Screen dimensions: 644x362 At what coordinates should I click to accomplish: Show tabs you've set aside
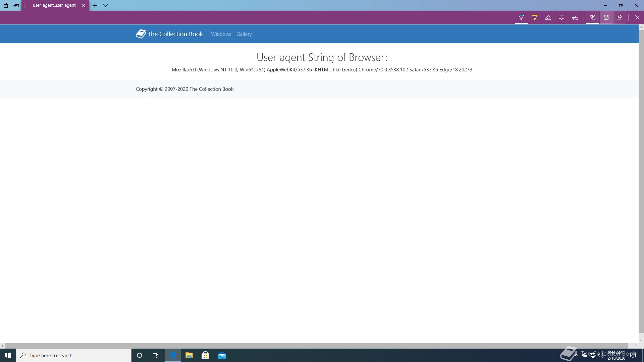click(5, 5)
